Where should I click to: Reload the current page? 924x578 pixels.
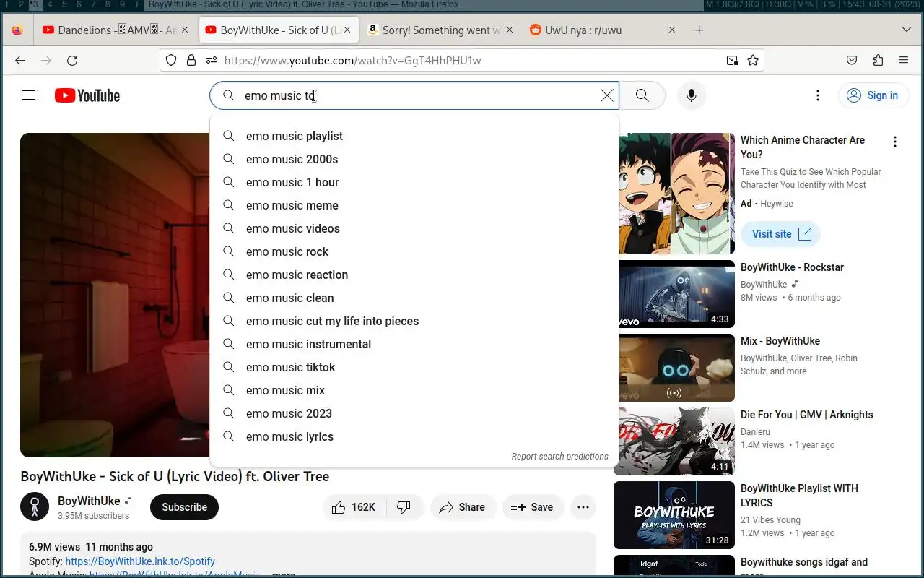[72, 61]
